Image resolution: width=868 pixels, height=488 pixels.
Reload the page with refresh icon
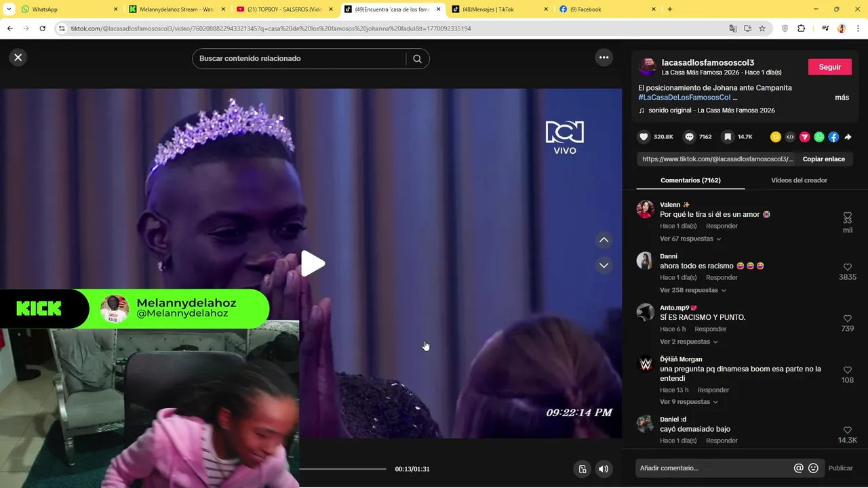click(x=42, y=28)
